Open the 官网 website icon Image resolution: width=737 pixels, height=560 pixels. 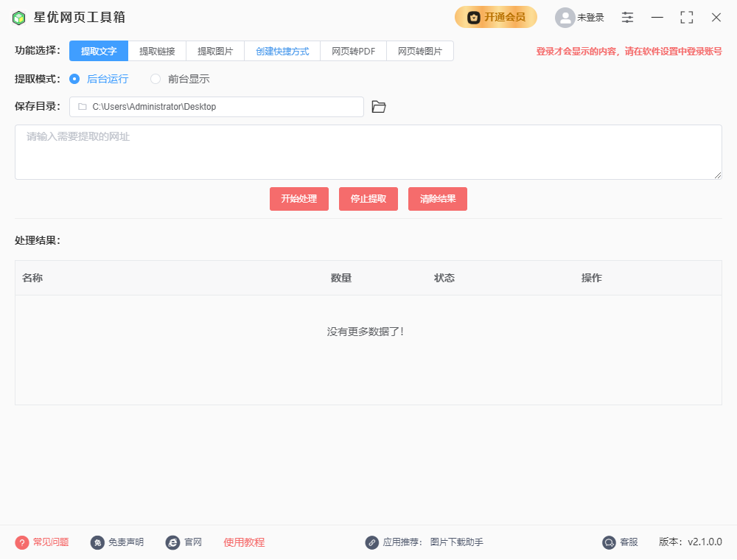tap(171, 542)
